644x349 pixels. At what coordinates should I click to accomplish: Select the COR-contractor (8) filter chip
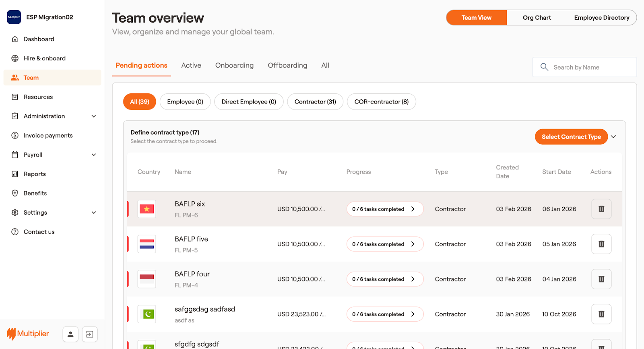(381, 102)
